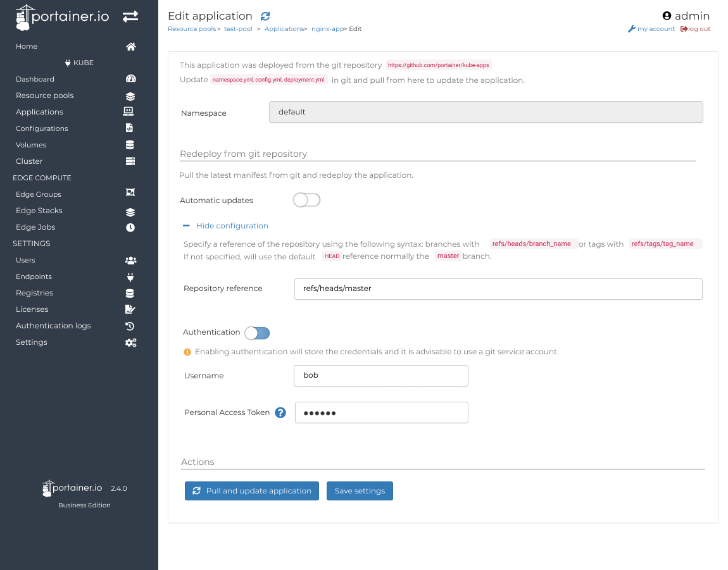Open Volumes menu item
The image size is (728, 570).
click(x=31, y=145)
